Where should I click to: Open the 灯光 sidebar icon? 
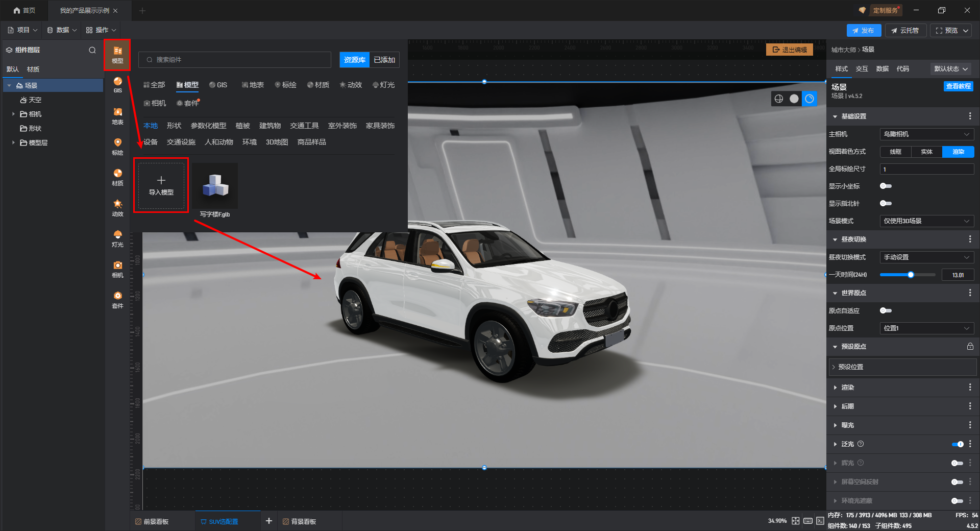[x=117, y=238]
